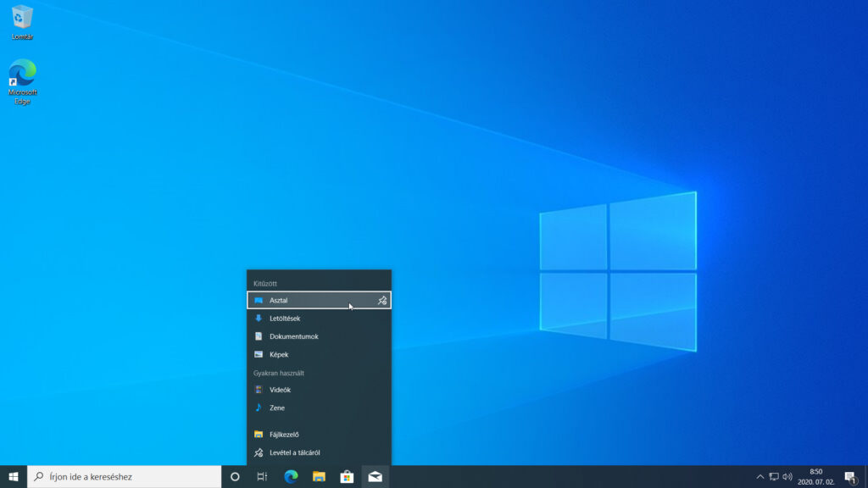This screenshot has width=868, height=488.
Task: Open the Lomtár recycle bin icon
Action: pyautogui.click(x=22, y=22)
